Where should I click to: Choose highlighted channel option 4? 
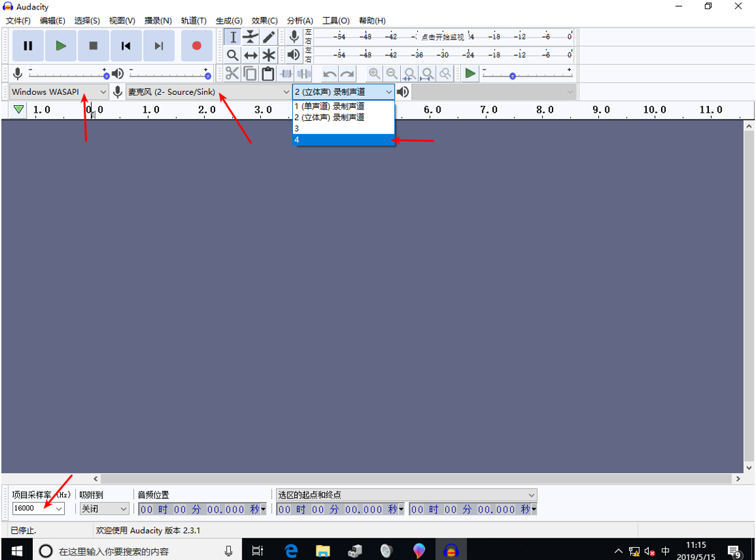[x=344, y=139]
